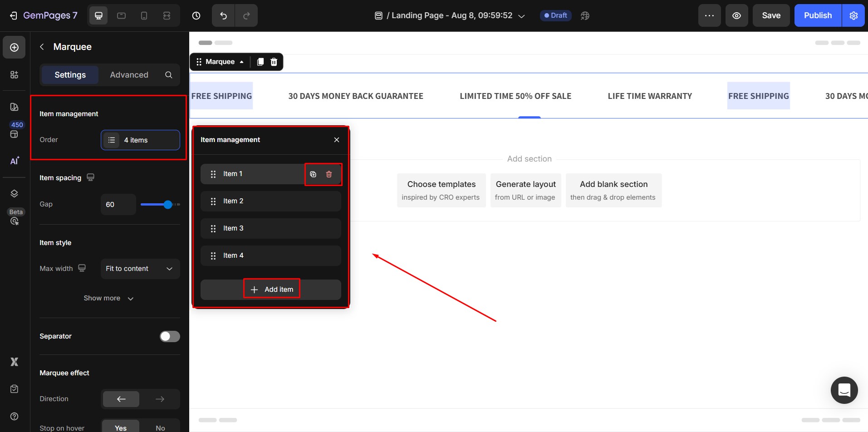This screenshot has width=868, height=432.
Task: Duplicate Item 1 in item management
Action: pos(313,174)
